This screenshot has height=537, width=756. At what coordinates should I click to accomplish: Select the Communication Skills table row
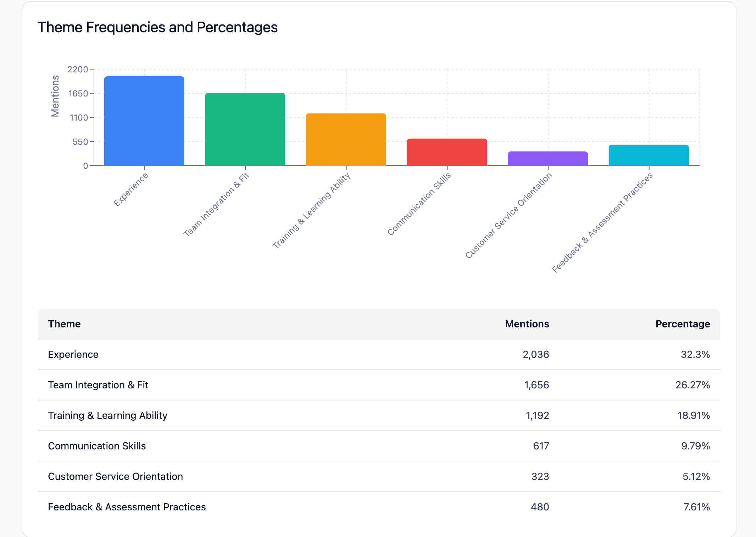coord(97,446)
